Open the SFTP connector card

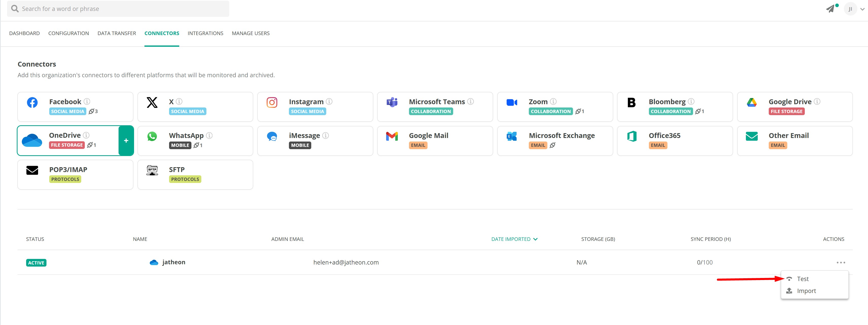(195, 175)
